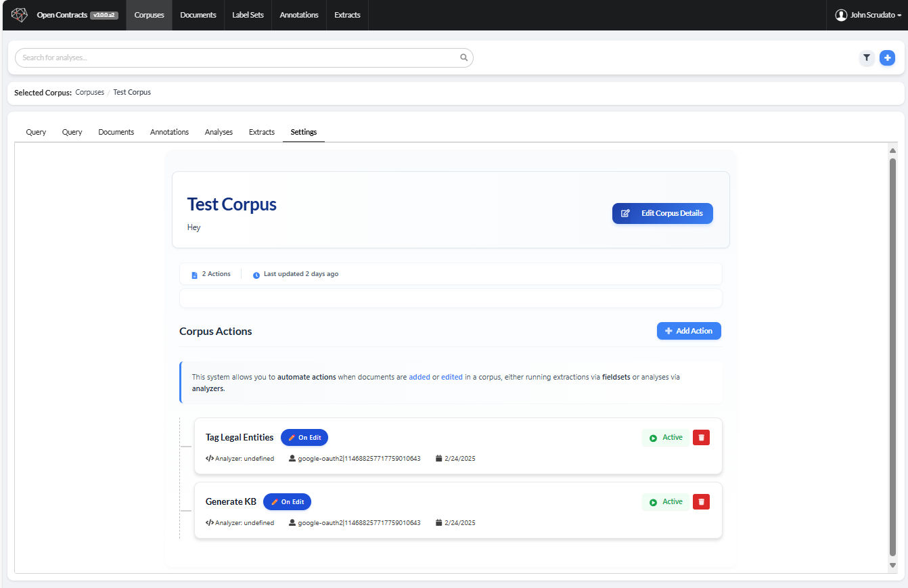Click the Corpus Actions heading
Viewport: 908px width, 588px height.
pyautogui.click(x=216, y=332)
